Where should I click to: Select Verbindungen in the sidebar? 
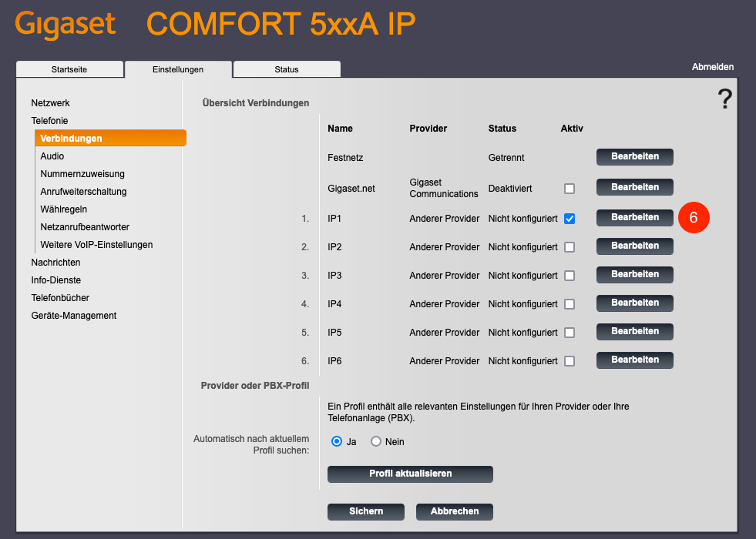click(110, 139)
